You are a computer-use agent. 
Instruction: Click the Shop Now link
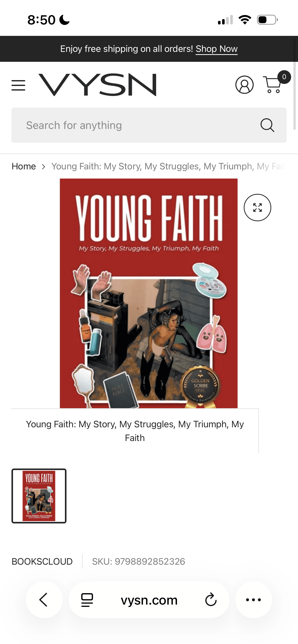click(216, 49)
